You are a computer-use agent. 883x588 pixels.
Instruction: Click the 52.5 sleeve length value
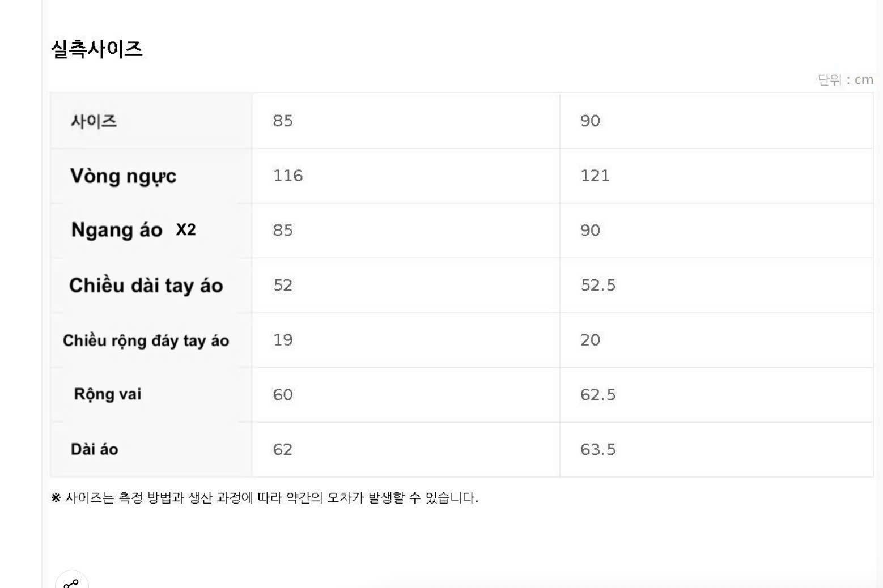(598, 285)
